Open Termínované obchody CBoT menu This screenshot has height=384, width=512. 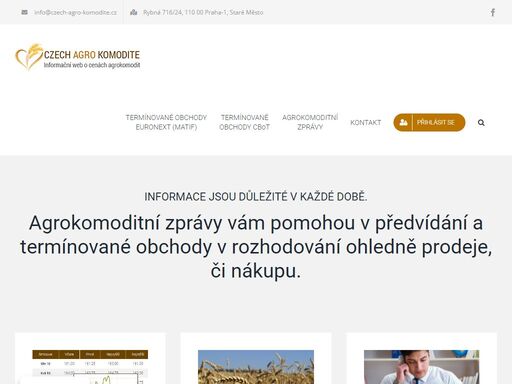click(x=244, y=122)
